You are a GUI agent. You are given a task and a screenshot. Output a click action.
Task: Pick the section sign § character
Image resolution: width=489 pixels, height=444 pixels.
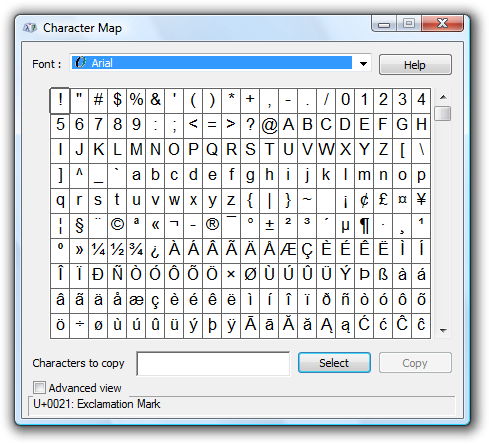(79, 225)
